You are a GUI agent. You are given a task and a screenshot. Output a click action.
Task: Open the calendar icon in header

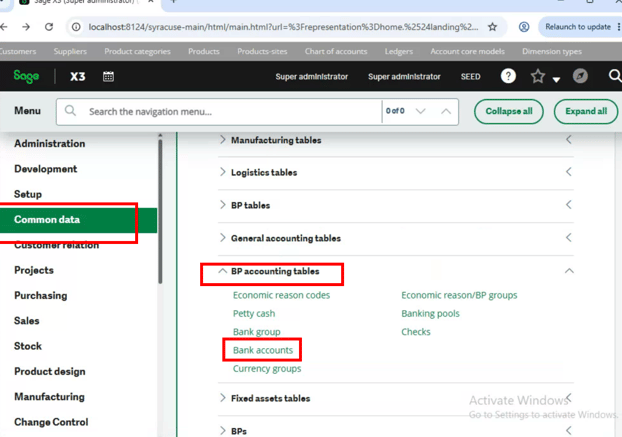click(108, 76)
